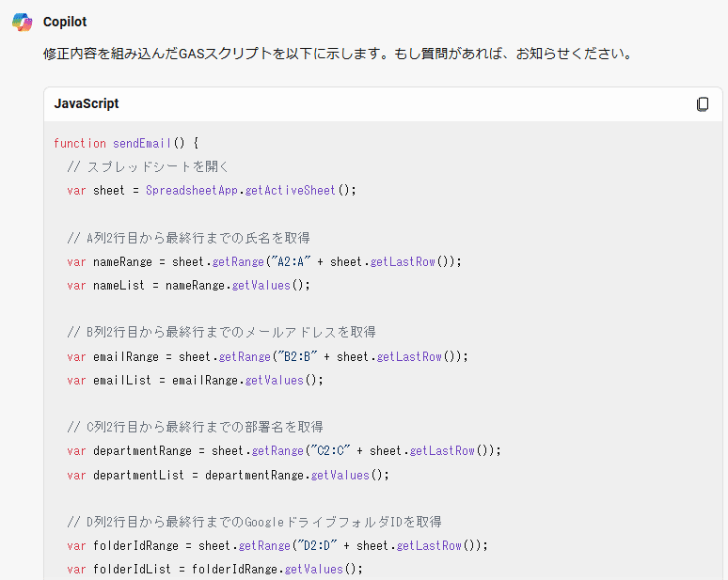The image size is (728, 580).
Task: Click the Copilot logo icon
Action: point(22,22)
